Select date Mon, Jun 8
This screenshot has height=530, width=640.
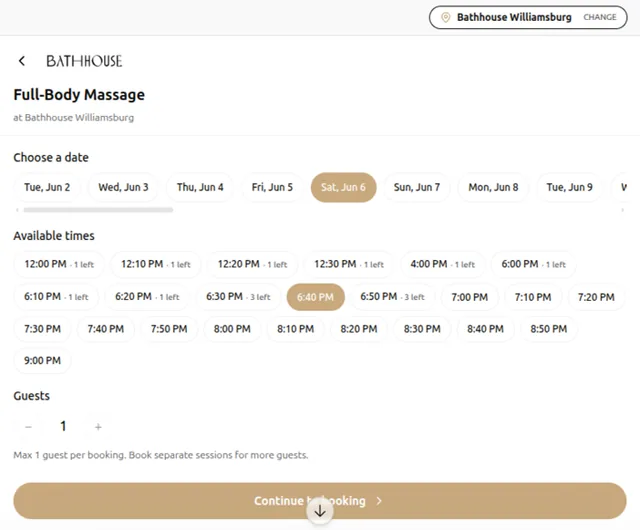point(493,187)
